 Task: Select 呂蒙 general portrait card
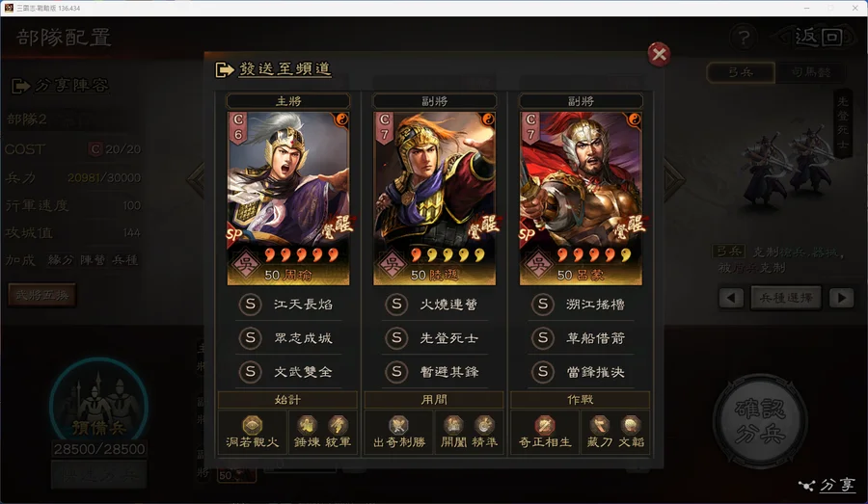click(581, 199)
